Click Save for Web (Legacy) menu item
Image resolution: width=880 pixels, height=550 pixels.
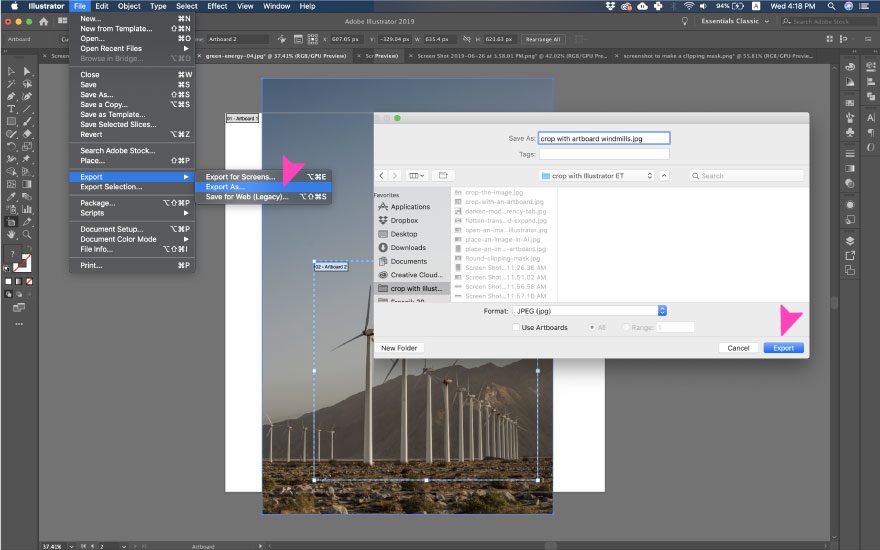click(x=247, y=197)
